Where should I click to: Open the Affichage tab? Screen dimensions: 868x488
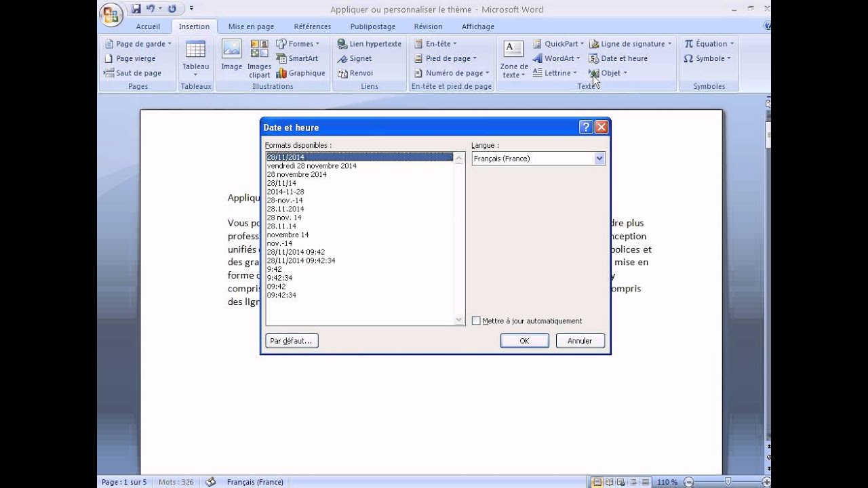tap(477, 26)
